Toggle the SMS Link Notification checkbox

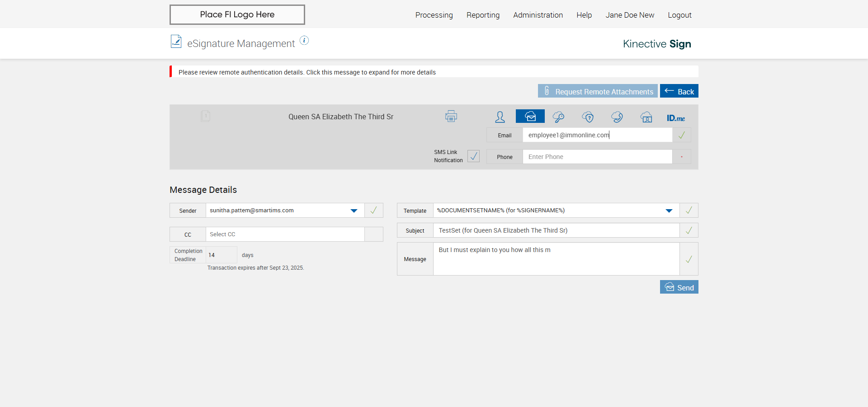point(473,156)
